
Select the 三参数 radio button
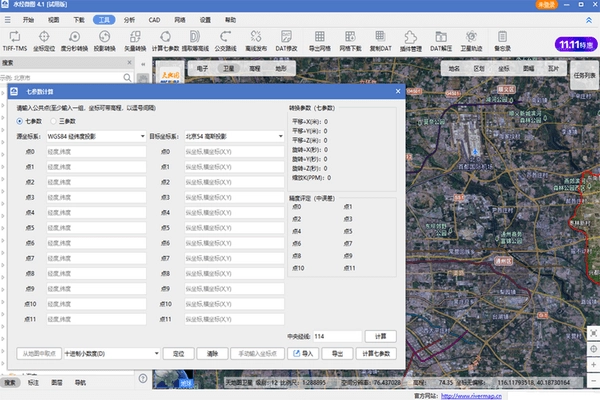[54, 120]
